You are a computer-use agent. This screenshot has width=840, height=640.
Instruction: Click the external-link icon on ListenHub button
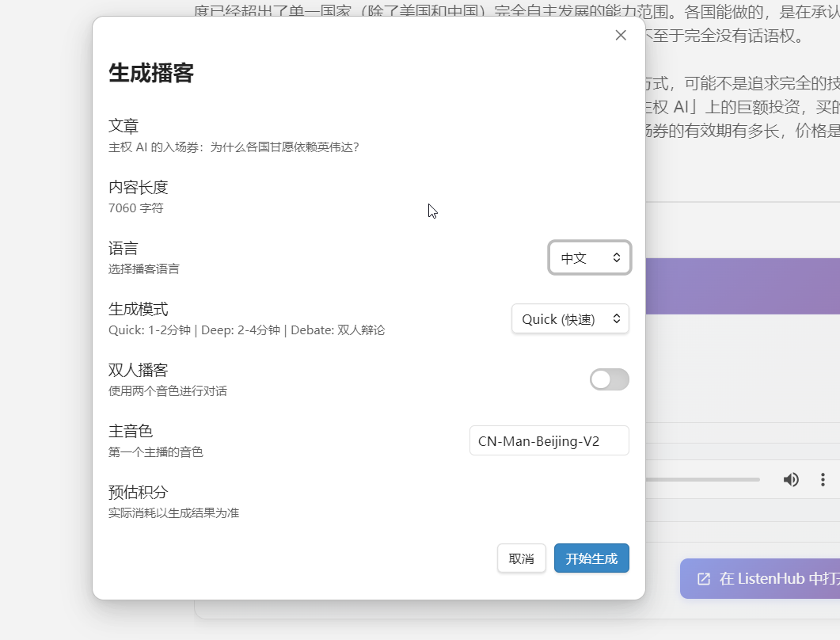pos(703,579)
